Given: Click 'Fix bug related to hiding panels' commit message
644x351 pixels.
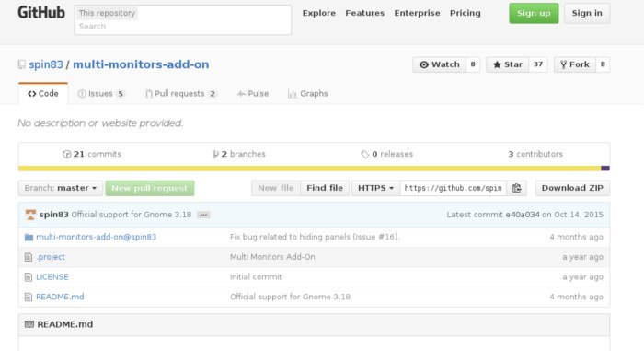Looking at the screenshot, I should click(315, 237).
